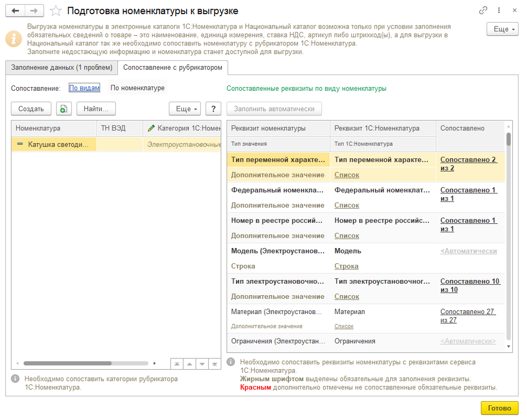Choose matching mode По видам
This screenshot has height=420, width=527.
[84, 88]
